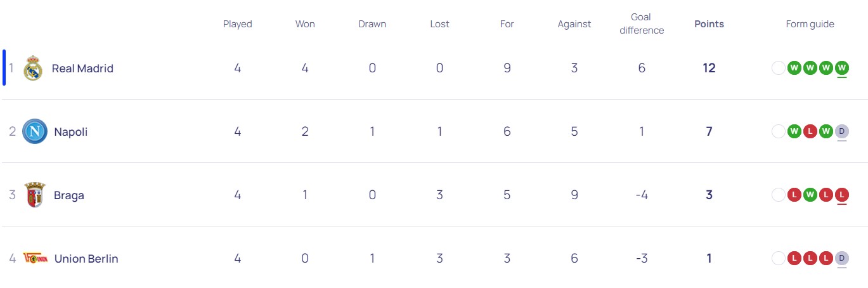
Task: Click the Real Madrid club crest
Action: [33, 69]
